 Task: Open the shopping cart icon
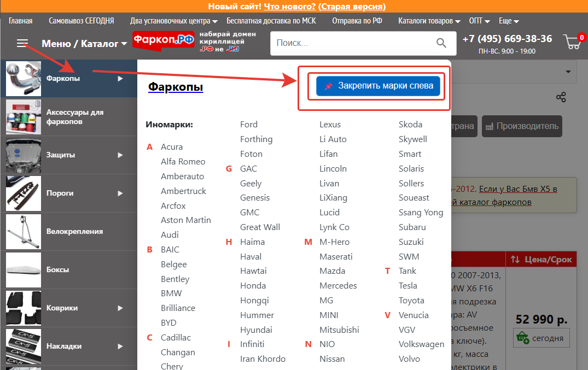click(x=573, y=42)
